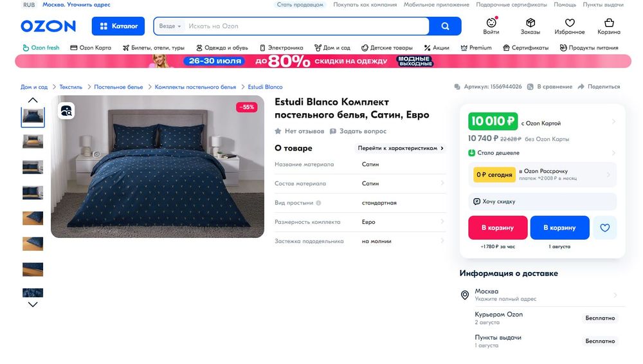Click the red В корзину button
The height and width of the screenshot is (364, 643).
point(498,228)
